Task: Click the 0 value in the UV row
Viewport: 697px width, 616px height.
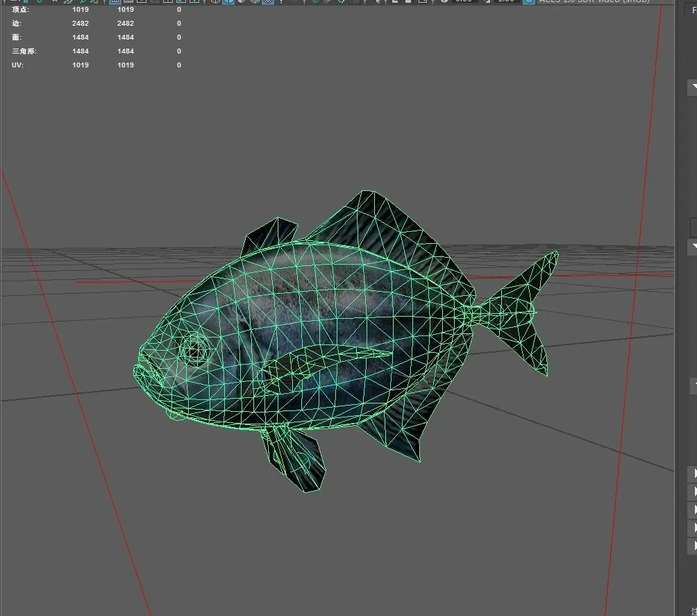Action: tap(179, 65)
